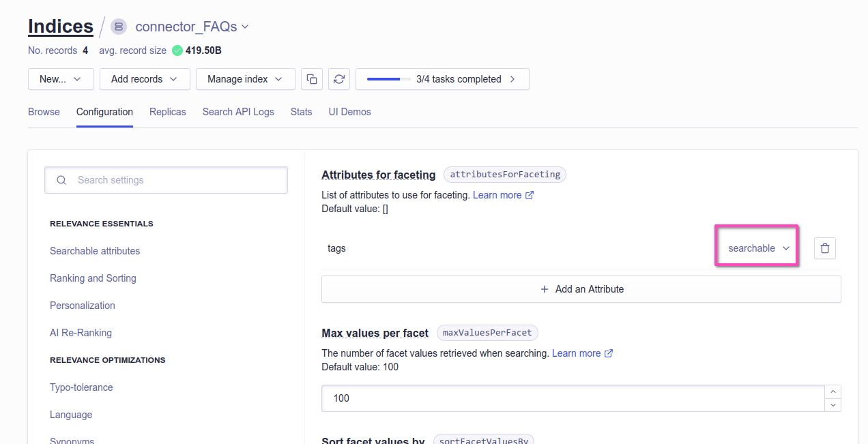The image size is (868, 444).
Task: Click the refresh index icon
Action: tap(339, 78)
